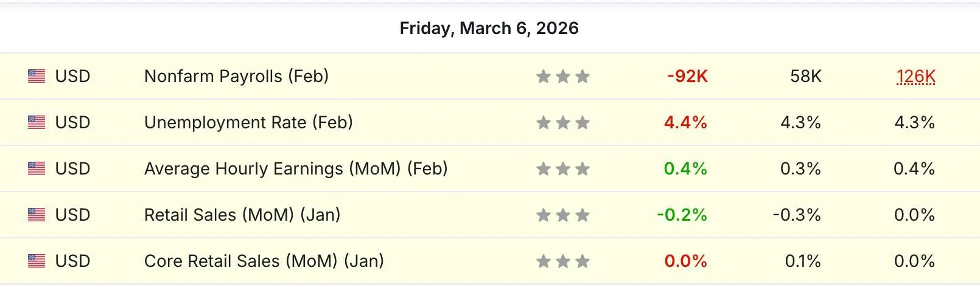This screenshot has height=287, width=980.
Task: Click the US flag beside Core Retail Sales
Action: click(37, 261)
